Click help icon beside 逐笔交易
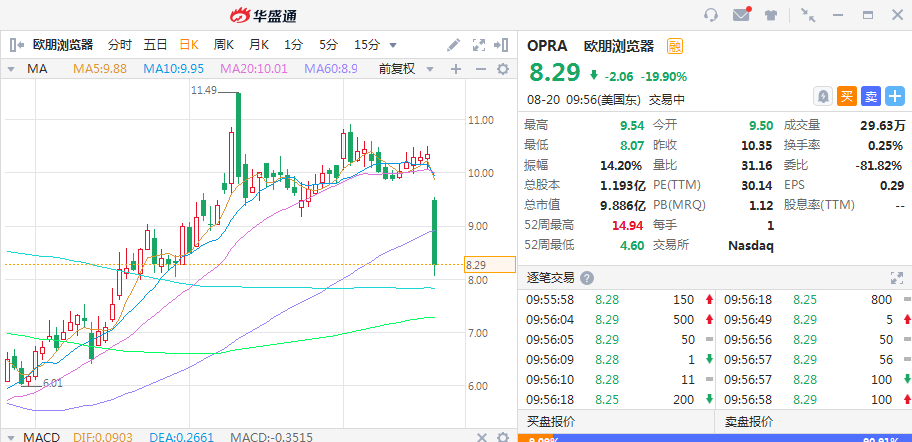 point(587,278)
